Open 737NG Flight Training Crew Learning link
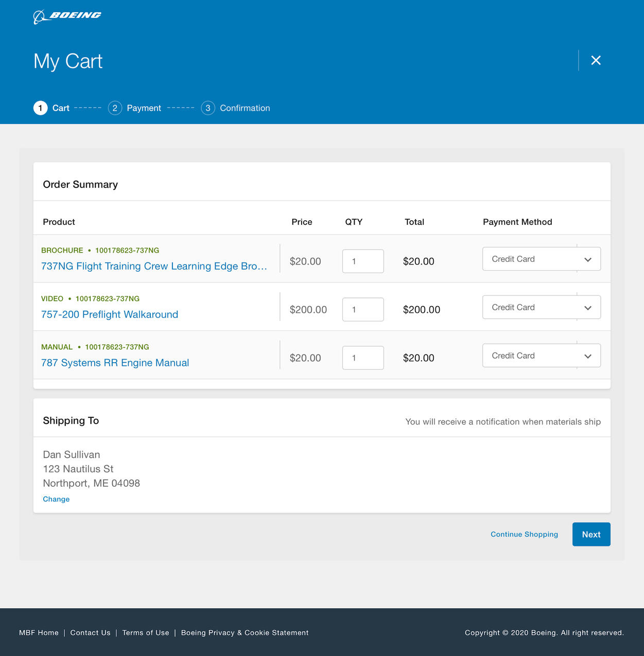644x656 pixels. (x=154, y=266)
